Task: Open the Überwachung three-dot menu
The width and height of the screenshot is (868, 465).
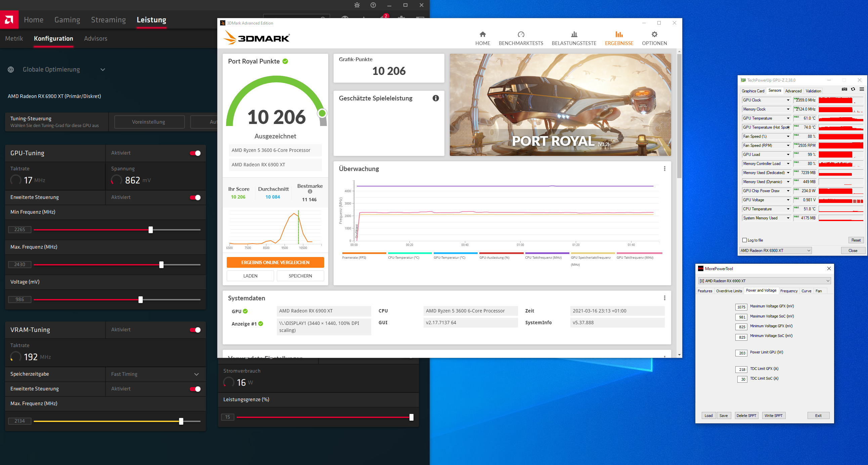Action: click(x=664, y=168)
